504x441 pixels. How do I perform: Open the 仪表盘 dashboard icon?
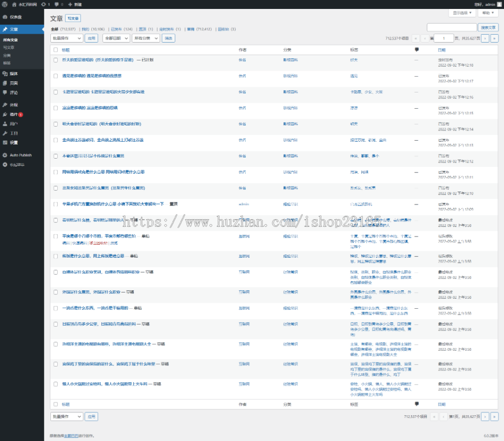click(5, 17)
